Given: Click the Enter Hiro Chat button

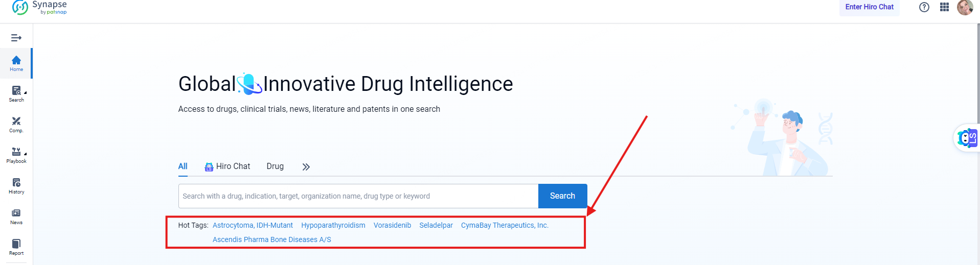Looking at the screenshot, I should click(x=869, y=7).
